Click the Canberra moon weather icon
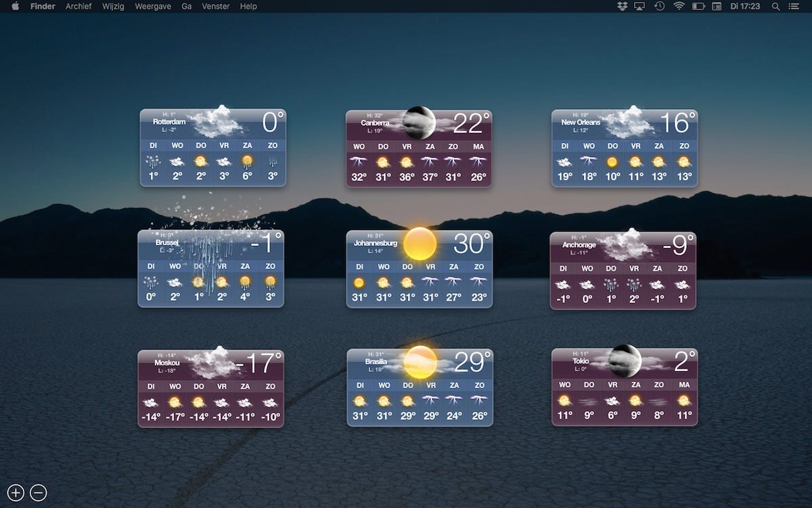This screenshot has height=508, width=812. click(420, 123)
